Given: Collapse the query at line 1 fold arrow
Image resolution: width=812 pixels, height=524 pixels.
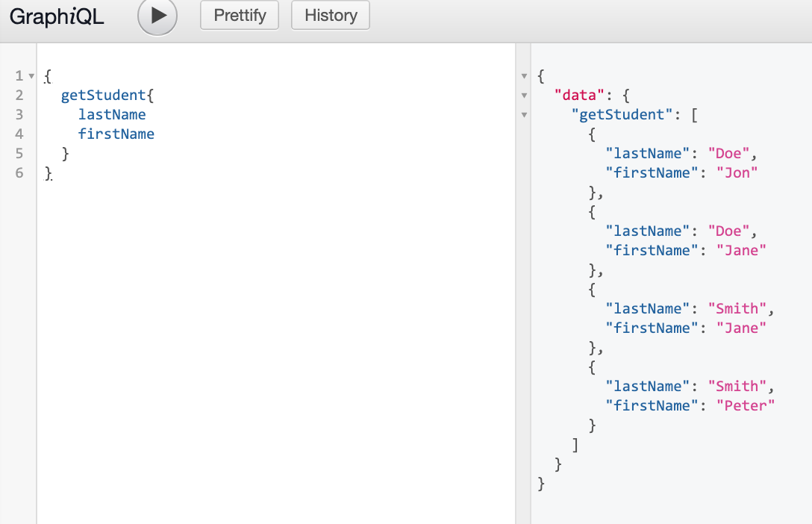Looking at the screenshot, I should click(x=31, y=76).
